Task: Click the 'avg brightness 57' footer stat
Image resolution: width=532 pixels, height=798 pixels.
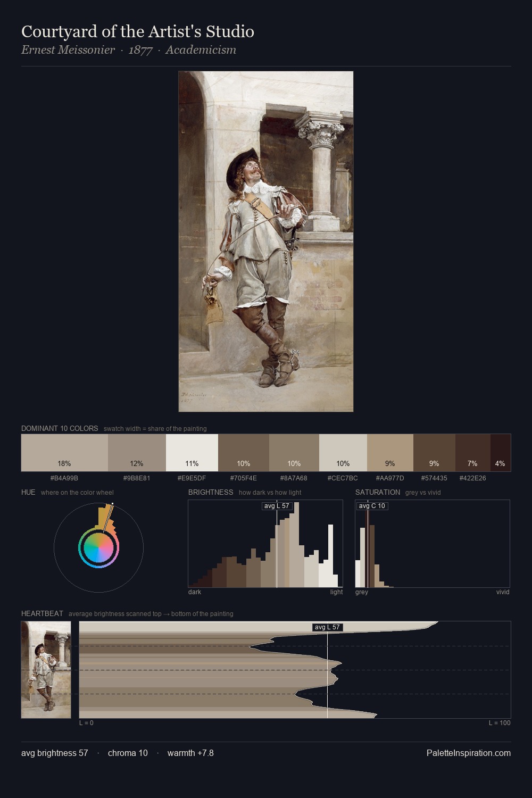Action: click(x=55, y=753)
